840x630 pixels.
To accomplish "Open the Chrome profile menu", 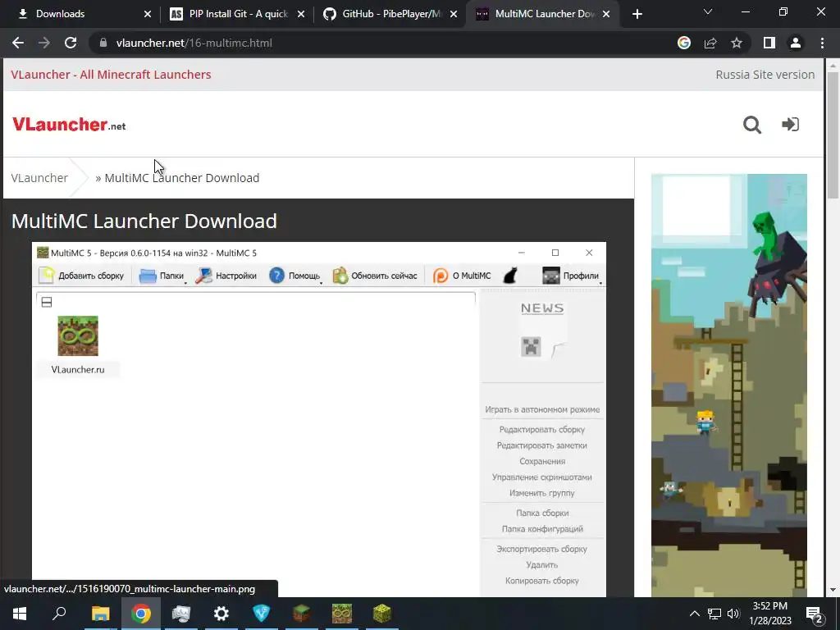I will click(796, 43).
